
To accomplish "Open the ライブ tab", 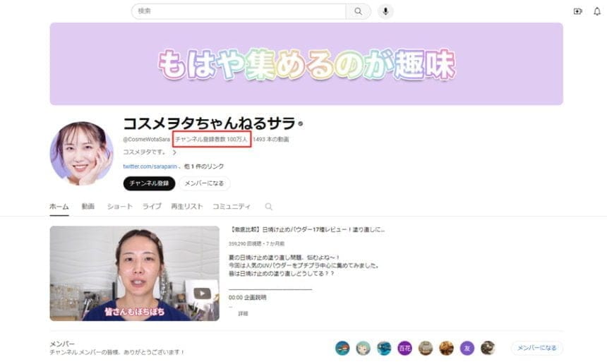I will [152, 207].
